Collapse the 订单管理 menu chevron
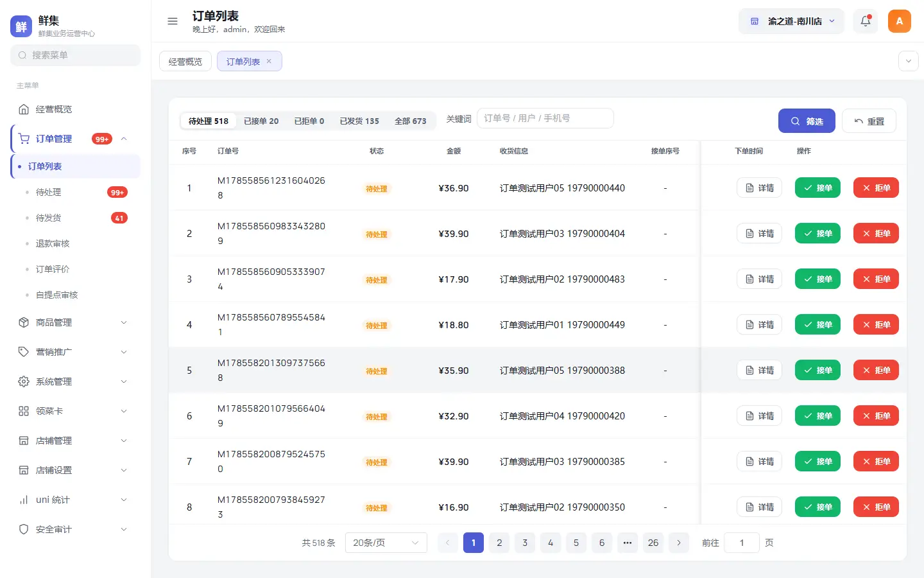 124,139
